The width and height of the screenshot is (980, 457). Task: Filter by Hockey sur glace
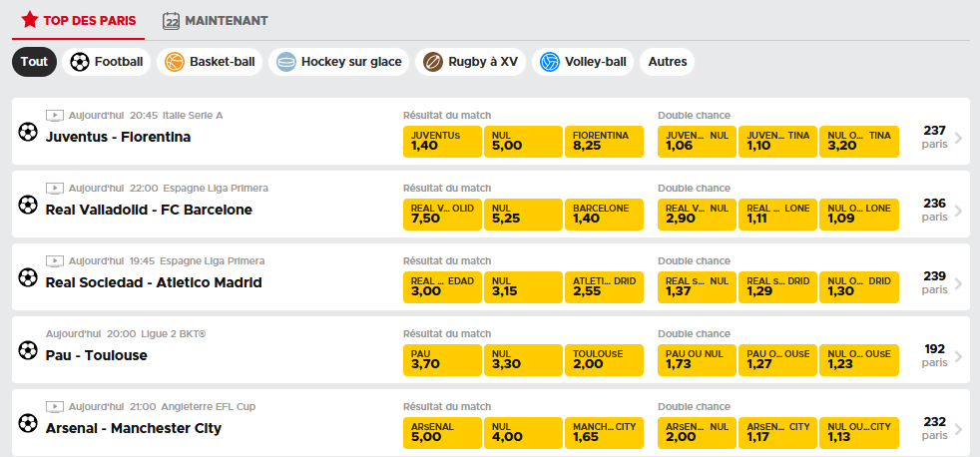pos(339,62)
